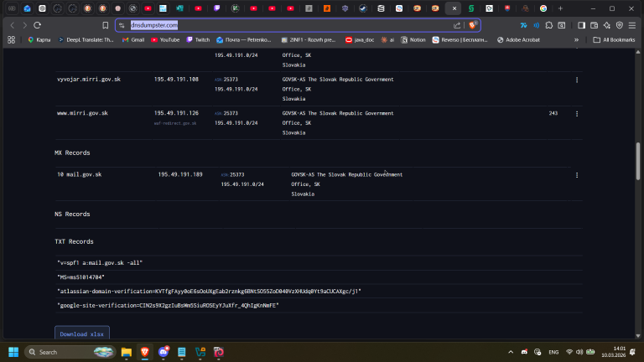644x362 pixels.
Task: Switch to the green S icon tab
Action: tap(471, 8)
